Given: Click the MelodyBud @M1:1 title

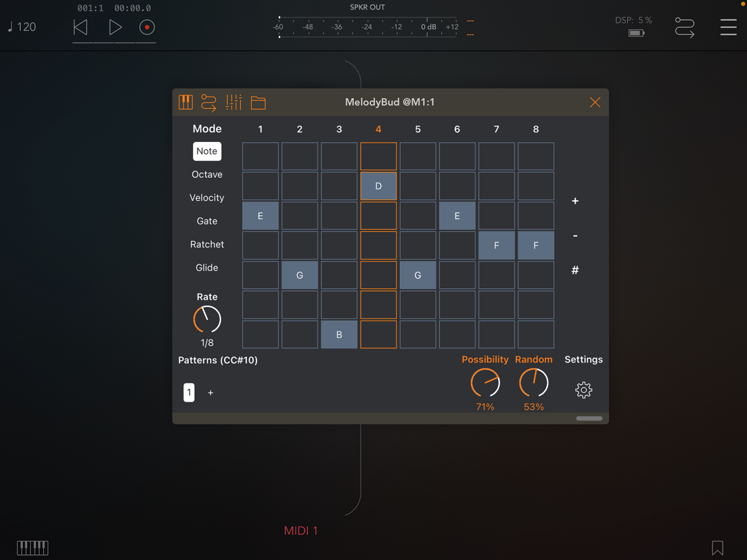Looking at the screenshot, I should click(390, 102).
